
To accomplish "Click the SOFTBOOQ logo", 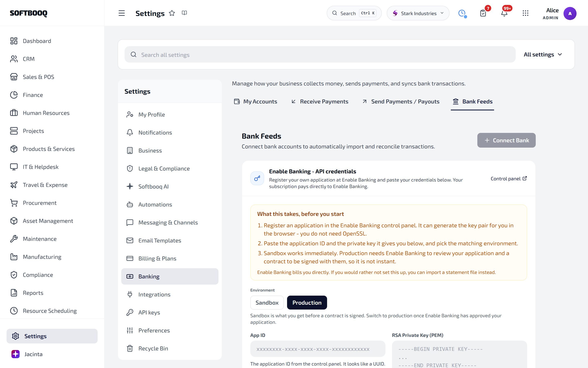I will pyautogui.click(x=28, y=13).
